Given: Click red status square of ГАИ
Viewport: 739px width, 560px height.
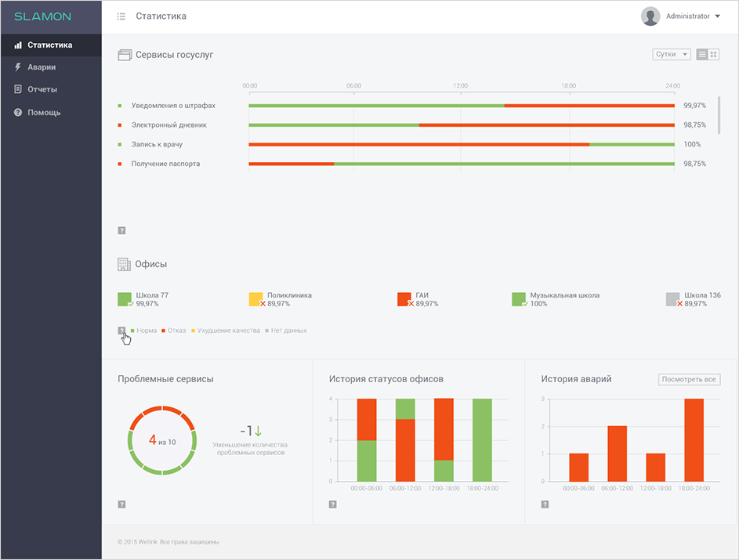Looking at the screenshot, I should coord(404,299).
